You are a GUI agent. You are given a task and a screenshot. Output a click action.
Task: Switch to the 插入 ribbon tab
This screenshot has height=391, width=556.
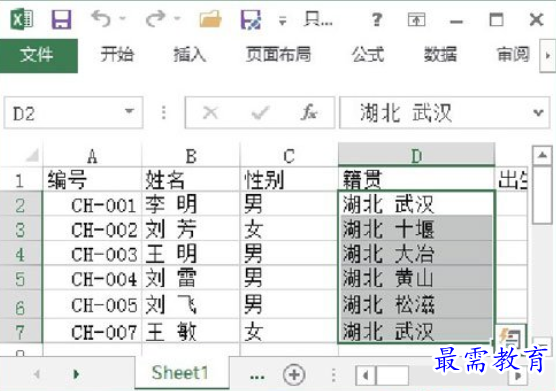point(190,55)
